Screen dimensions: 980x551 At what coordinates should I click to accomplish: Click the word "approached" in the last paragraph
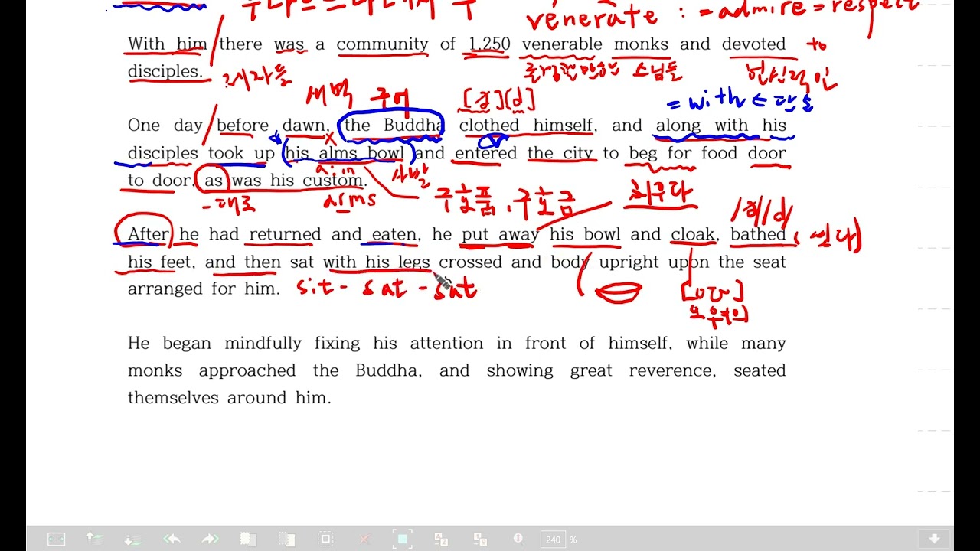coord(247,371)
